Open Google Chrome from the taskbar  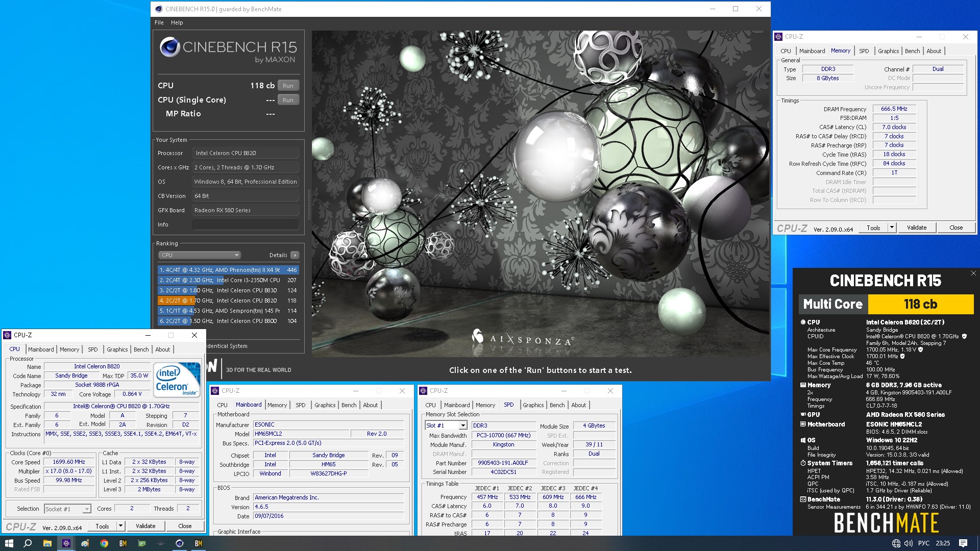(x=104, y=543)
